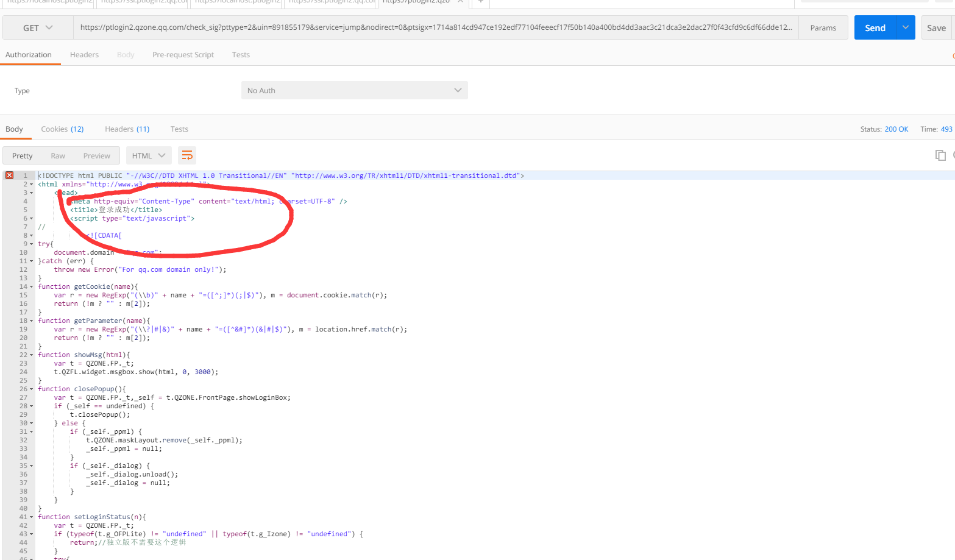This screenshot has height=560, width=955.
Task: Click the title tag on line 5
Action: point(116,210)
